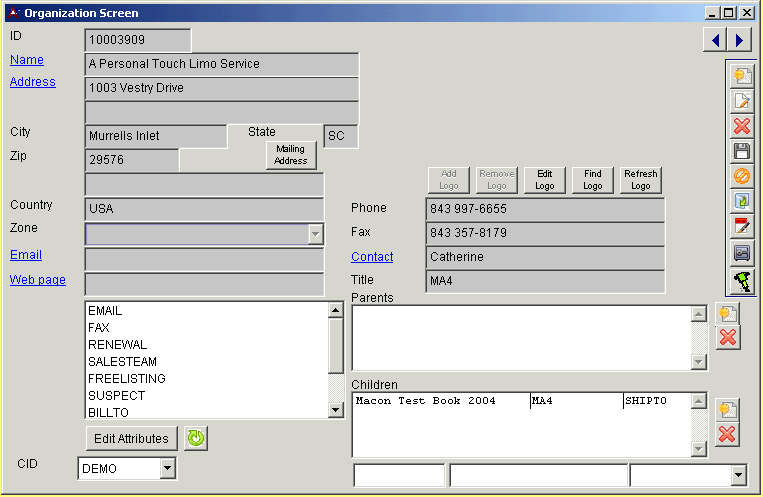This screenshot has width=763, height=497.
Task: Go to the next organization record arrow
Action: pos(740,40)
